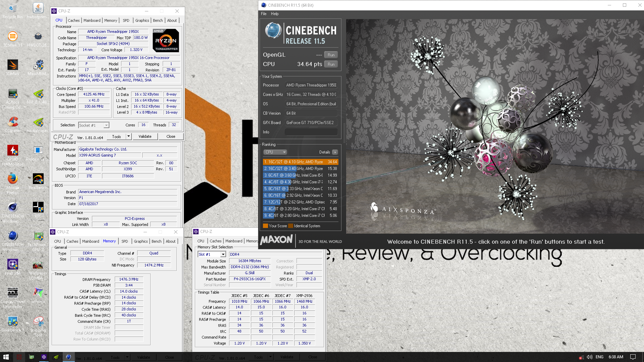Click Close button in top CPU-Z window
The image size is (644, 362).
pos(171,136)
